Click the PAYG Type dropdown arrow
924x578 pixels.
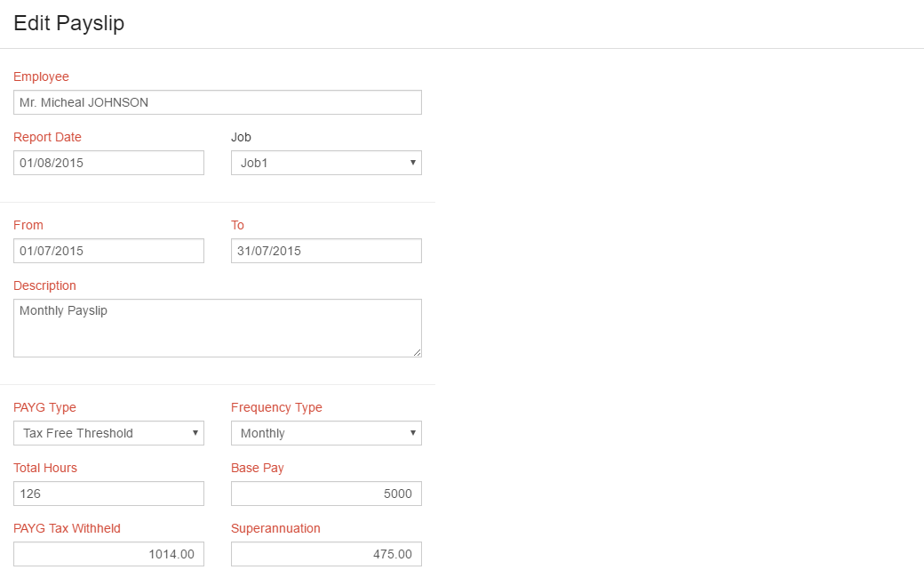point(195,433)
